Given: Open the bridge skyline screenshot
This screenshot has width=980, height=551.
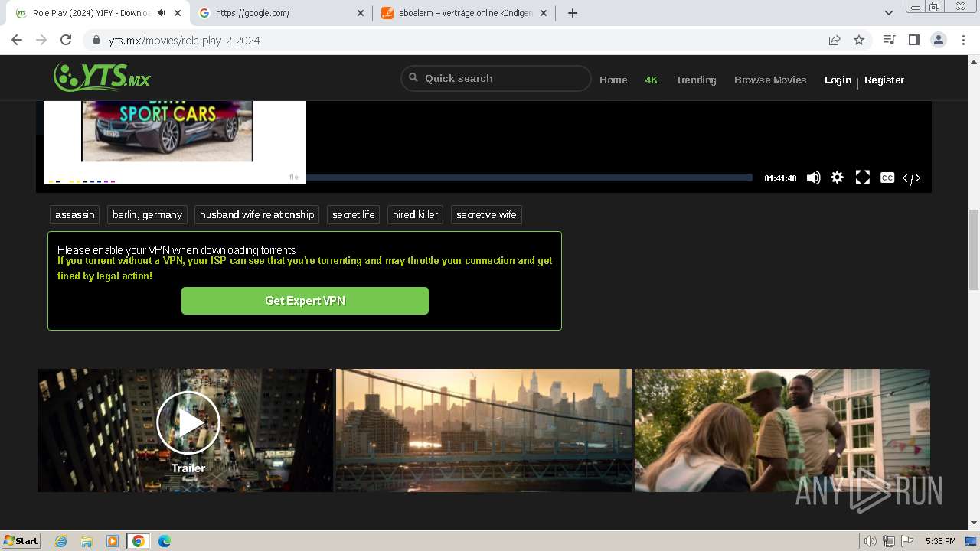Looking at the screenshot, I should pyautogui.click(x=484, y=430).
